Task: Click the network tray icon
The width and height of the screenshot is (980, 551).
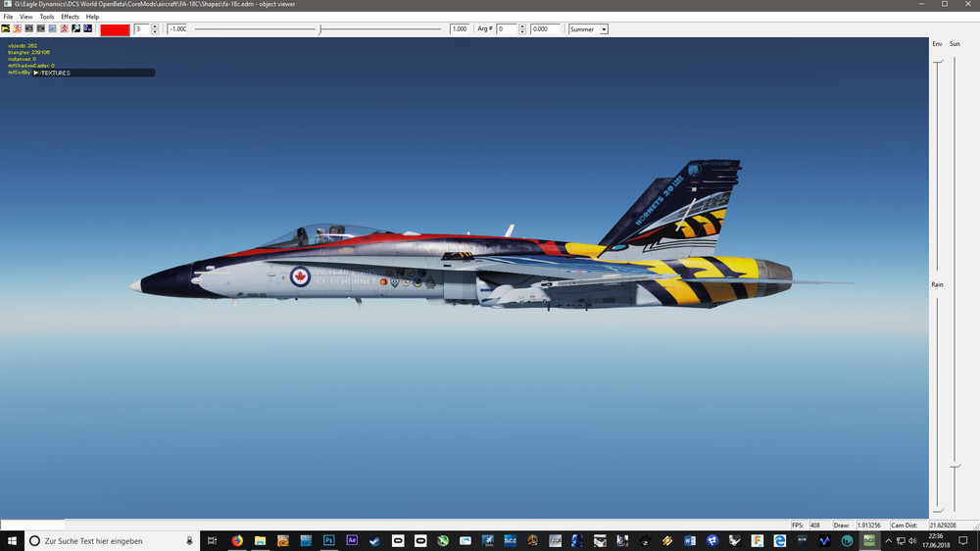Action: [901, 541]
